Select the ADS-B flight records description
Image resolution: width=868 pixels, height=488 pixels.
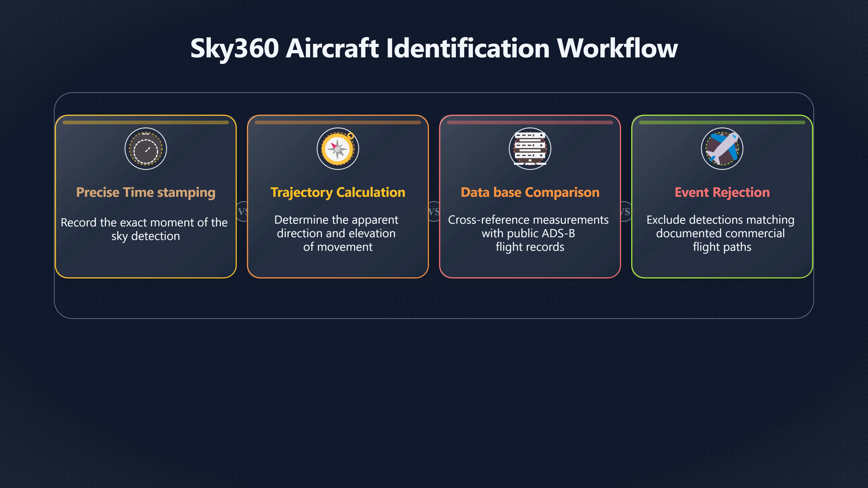click(x=528, y=233)
